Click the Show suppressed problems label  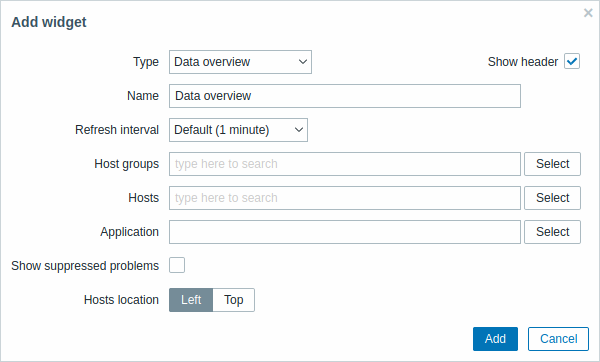[x=85, y=266]
